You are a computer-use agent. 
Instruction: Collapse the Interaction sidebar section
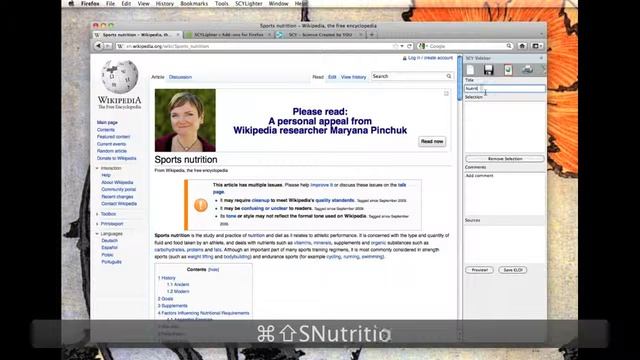click(97, 168)
